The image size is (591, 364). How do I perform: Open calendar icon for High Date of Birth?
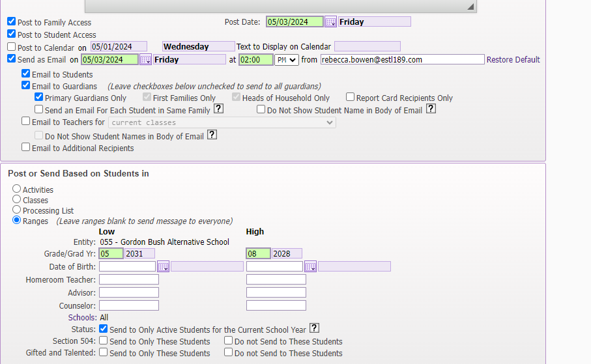(x=310, y=266)
